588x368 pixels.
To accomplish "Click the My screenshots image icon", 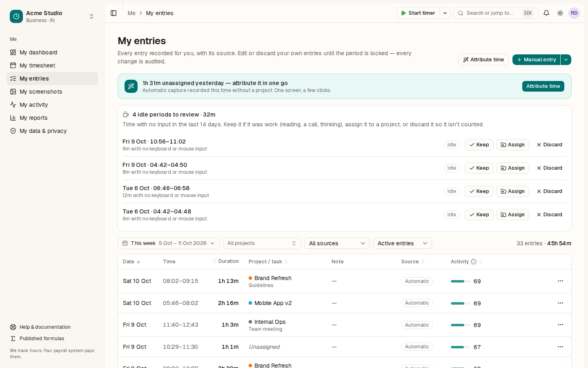I will [13, 92].
